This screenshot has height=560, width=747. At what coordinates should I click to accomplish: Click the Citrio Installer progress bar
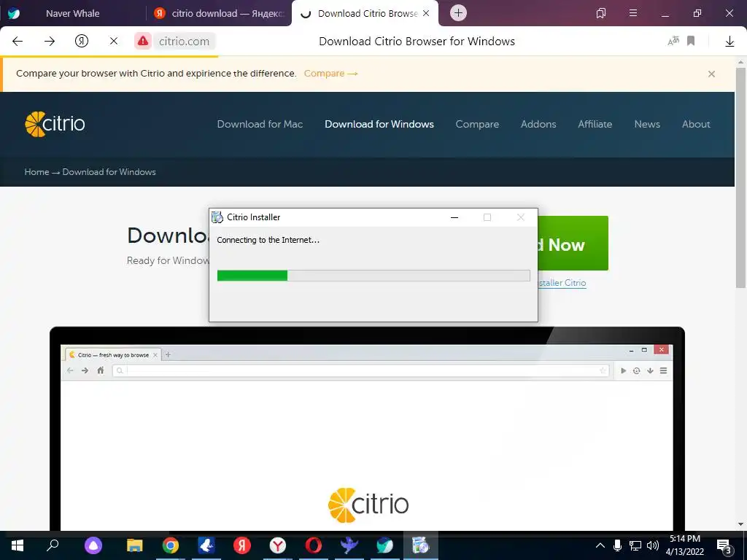373,275
